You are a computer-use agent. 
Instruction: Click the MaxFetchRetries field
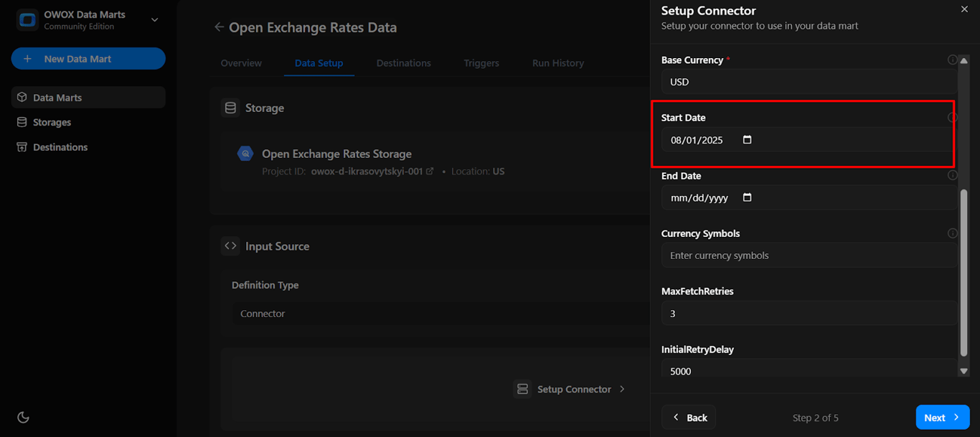[x=809, y=314]
